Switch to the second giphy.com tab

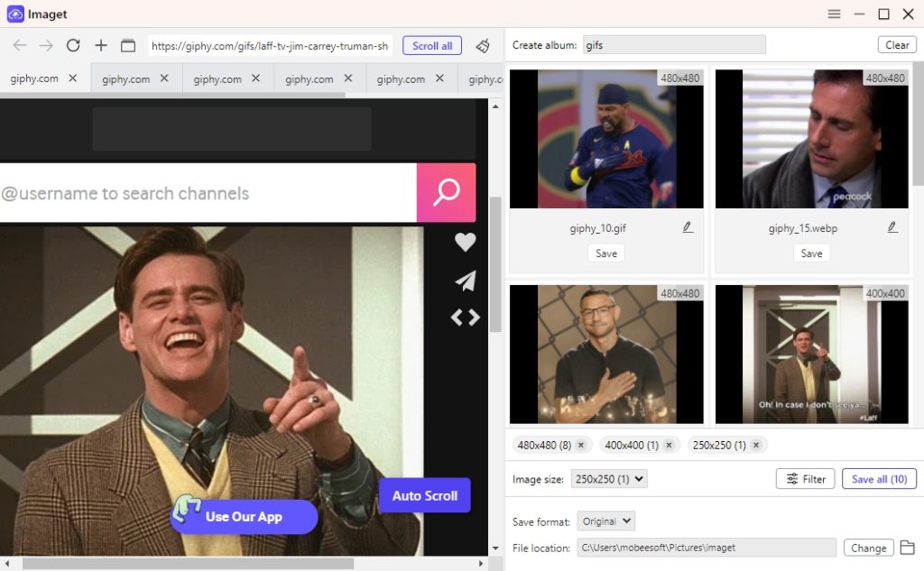point(126,78)
